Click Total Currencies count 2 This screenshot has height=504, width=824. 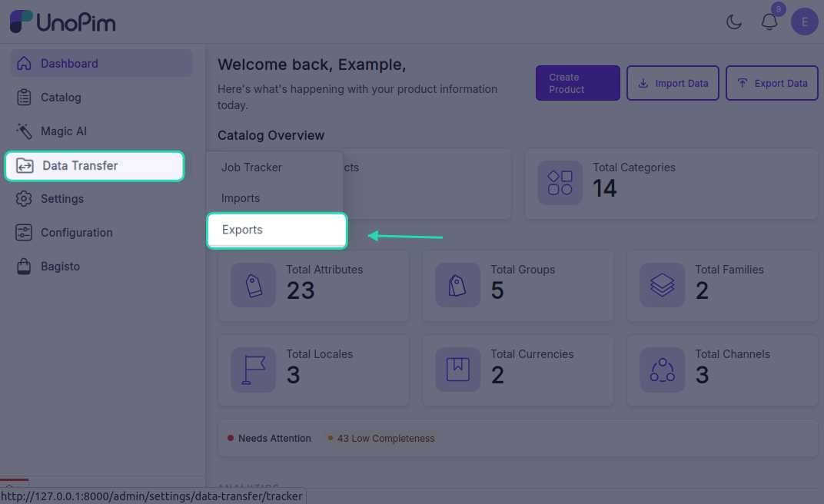(x=497, y=375)
